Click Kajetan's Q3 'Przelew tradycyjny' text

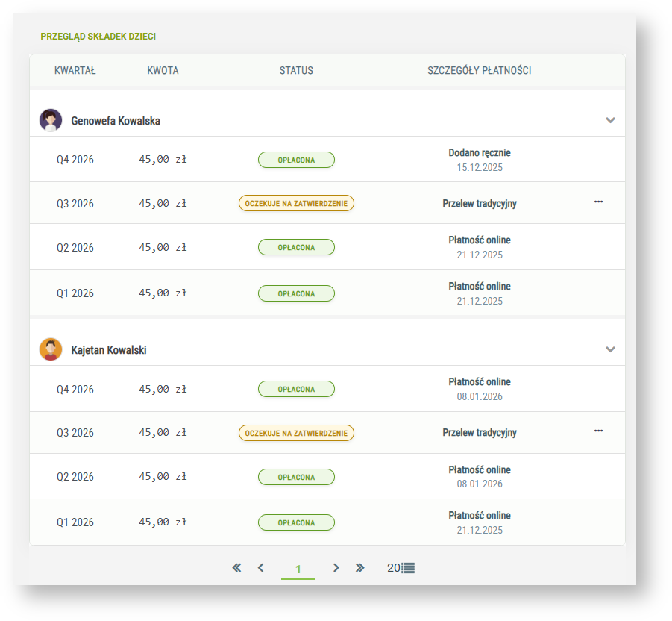(480, 433)
